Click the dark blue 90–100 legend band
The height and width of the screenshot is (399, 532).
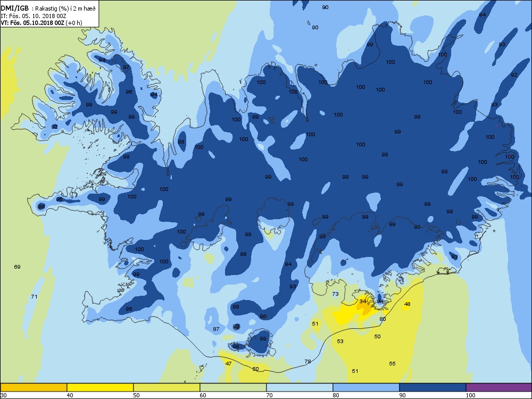point(433,387)
